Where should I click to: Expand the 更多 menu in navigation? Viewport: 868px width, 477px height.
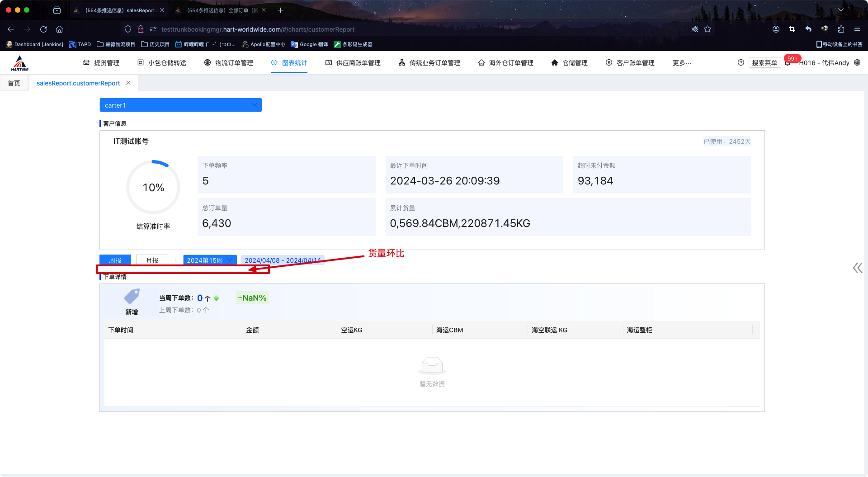click(682, 63)
